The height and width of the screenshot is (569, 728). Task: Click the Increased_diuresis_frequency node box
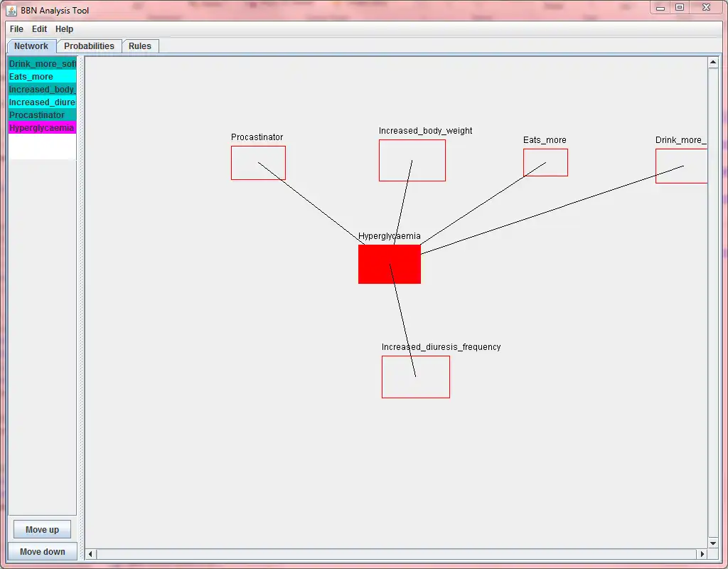coord(415,377)
